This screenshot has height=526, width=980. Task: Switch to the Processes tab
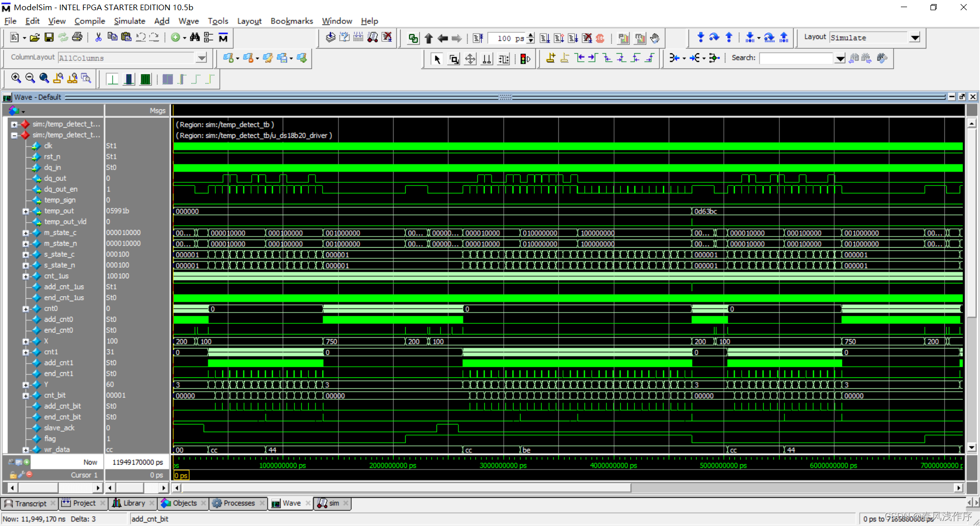pyautogui.click(x=238, y=504)
